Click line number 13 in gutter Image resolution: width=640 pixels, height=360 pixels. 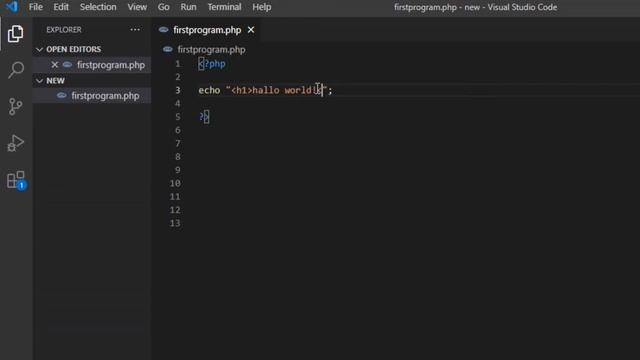(x=175, y=223)
